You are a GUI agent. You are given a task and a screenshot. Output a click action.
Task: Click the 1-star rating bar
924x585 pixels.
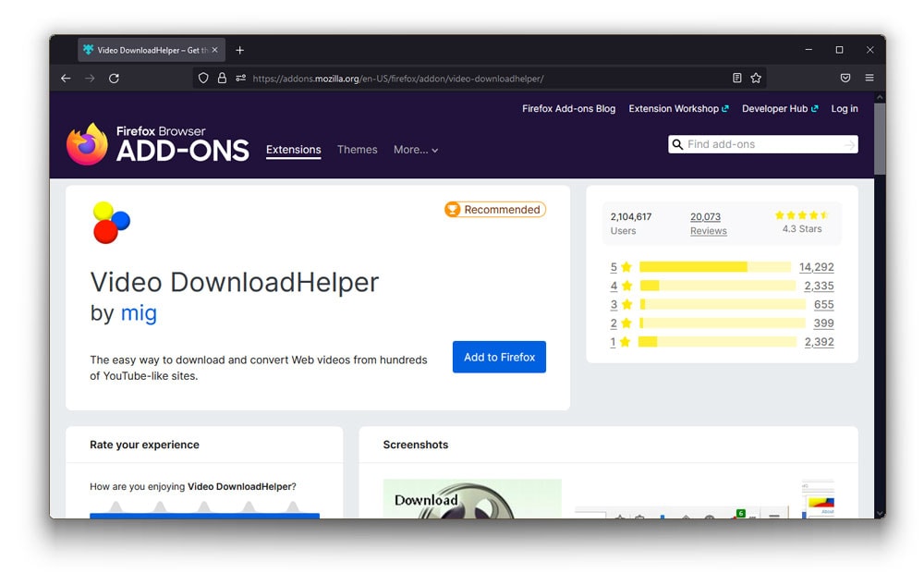pos(718,342)
